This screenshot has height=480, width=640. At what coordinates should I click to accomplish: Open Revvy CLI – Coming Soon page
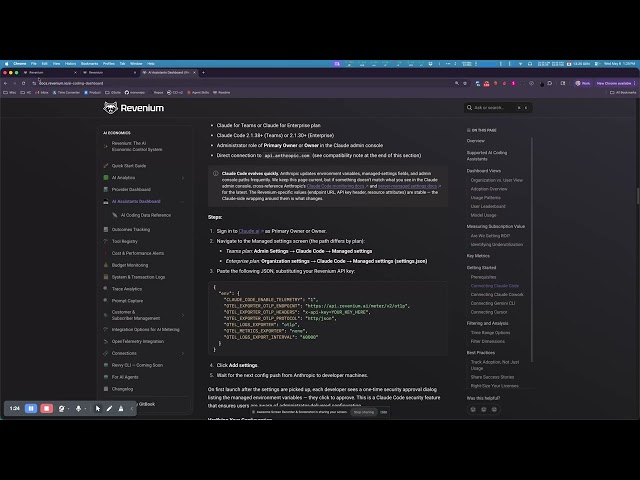coord(137,365)
